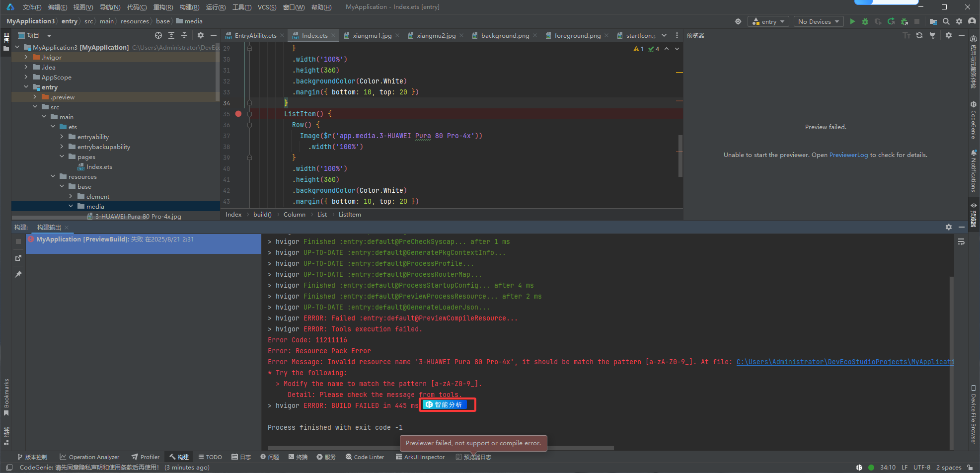
Task: Expand all in project panel
Action: [x=171, y=35]
